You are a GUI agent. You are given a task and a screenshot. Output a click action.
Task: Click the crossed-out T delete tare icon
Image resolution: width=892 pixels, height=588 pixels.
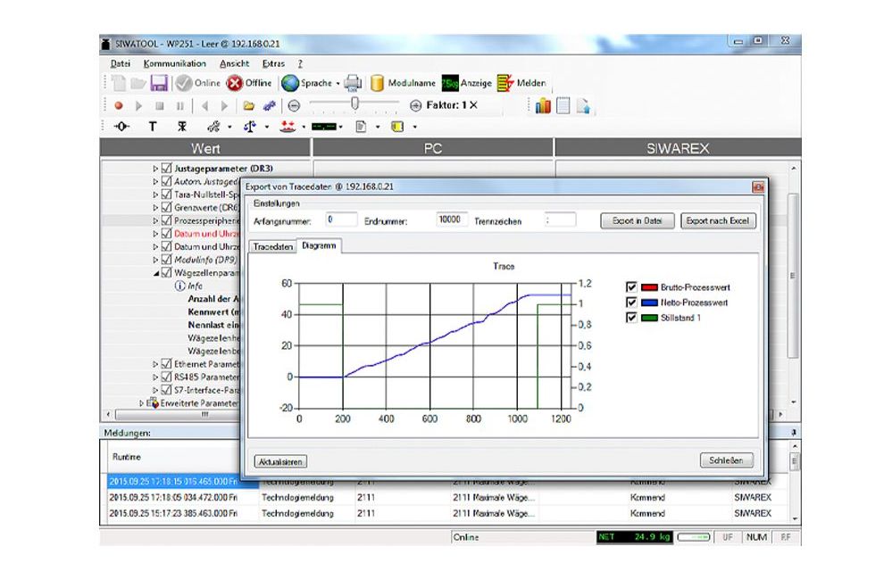coord(182,126)
